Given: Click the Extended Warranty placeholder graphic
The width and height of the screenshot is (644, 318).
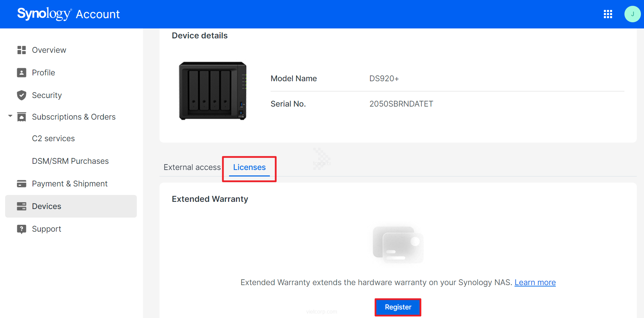Looking at the screenshot, I should pos(398,244).
